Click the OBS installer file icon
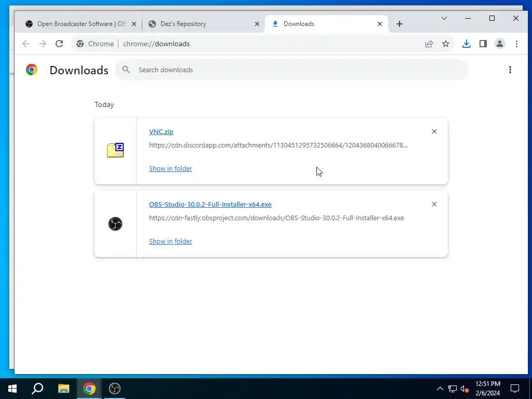532x399 pixels. click(115, 224)
